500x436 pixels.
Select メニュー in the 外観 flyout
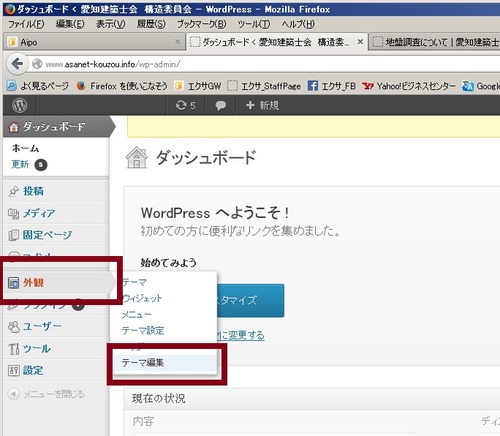(x=137, y=314)
